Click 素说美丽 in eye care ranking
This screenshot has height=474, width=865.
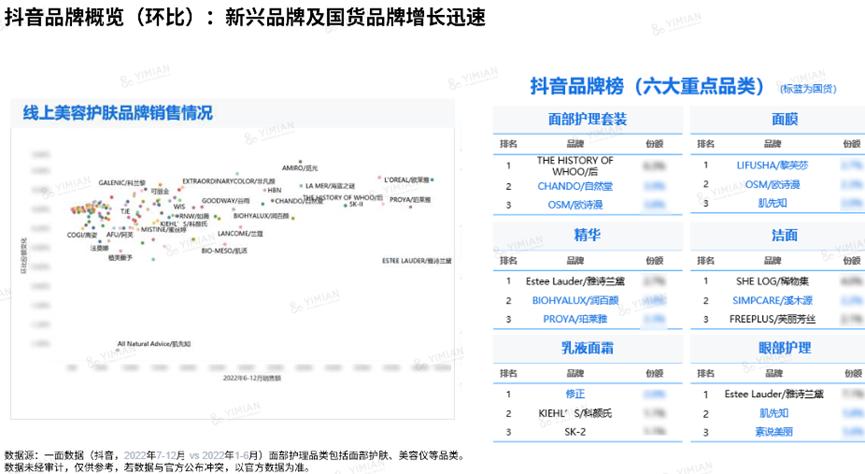pyautogui.click(x=773, y=432)
